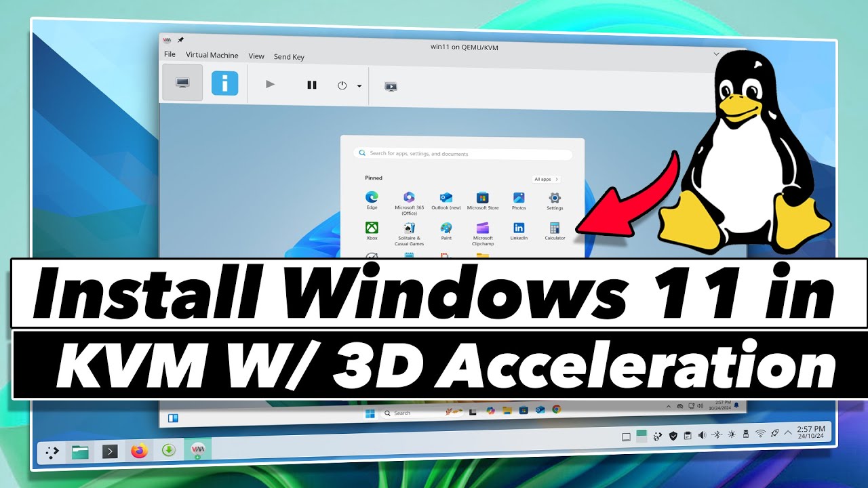The height and width of the screenshot is (488, 868).
Task: Click the pin icon in the title bar
Action: [180, 41]
